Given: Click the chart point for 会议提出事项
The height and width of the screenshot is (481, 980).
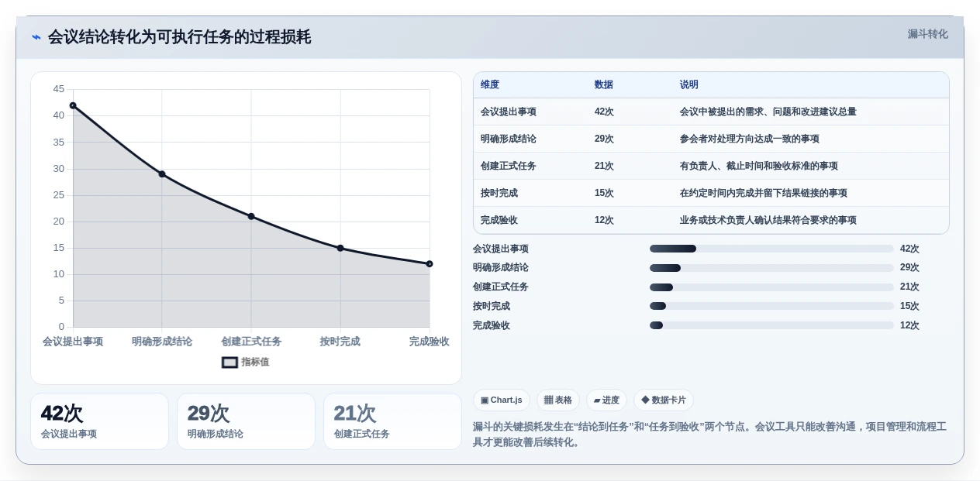Looking at the screenshot, I should tap(73, 105).
